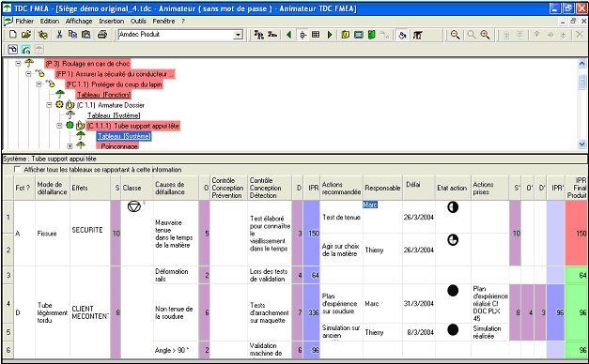Open the Amdec Produit dropdown
The image size is (589, 364).
click(x=238, y=35)
